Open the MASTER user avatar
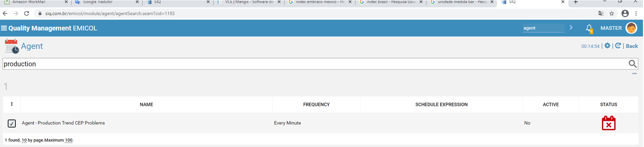Viewport: 644px width, 147px height. point(631,28)
